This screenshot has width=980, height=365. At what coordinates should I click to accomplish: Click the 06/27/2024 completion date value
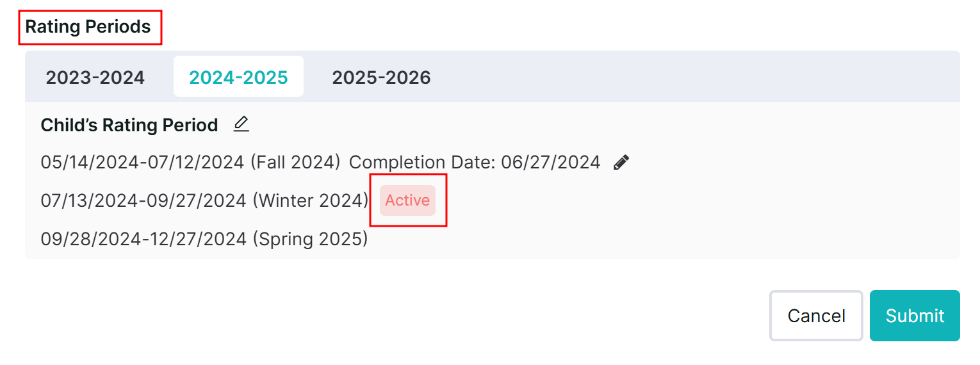point(551,163)
